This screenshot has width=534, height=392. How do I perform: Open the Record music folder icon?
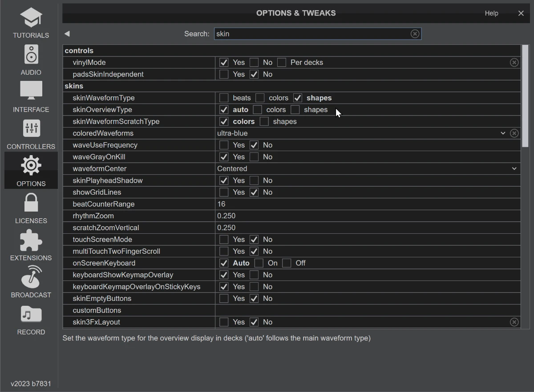point(31,315)
